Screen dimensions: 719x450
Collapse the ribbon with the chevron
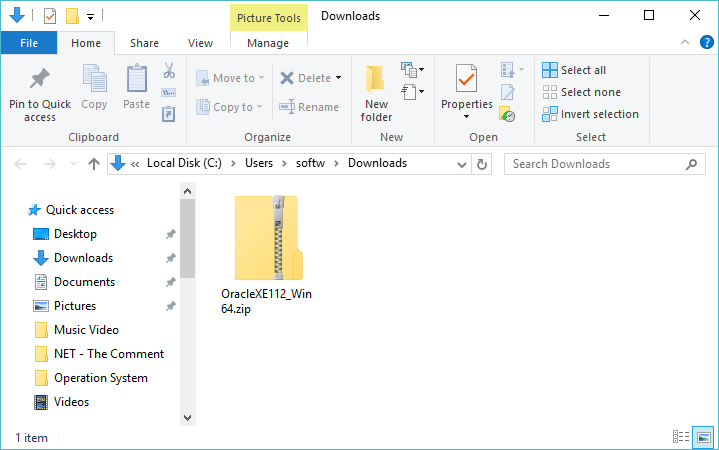tap(685, 42)
